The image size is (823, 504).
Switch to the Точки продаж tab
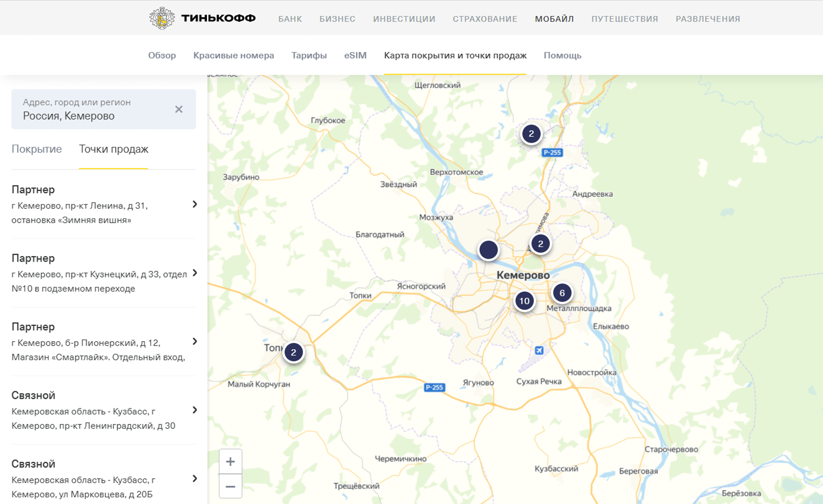[114, 149]
